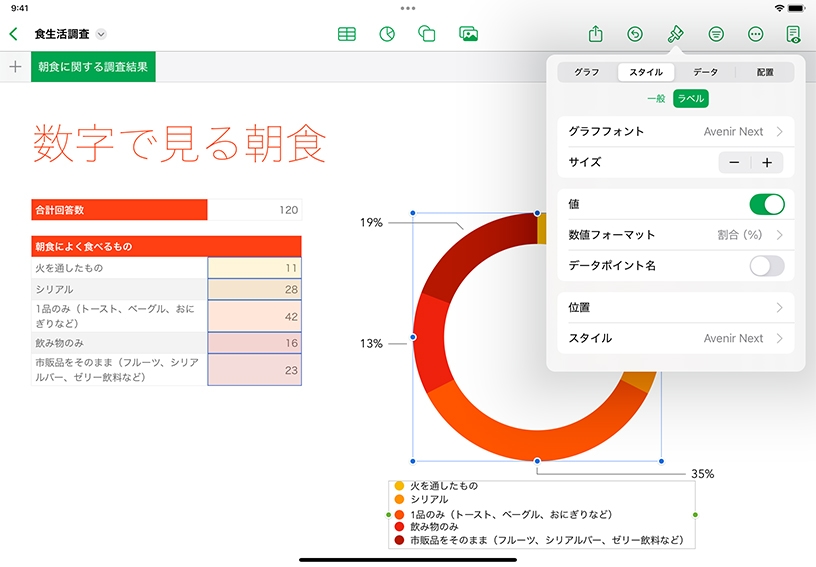816x567 pixels.
Task: Turn off the 値 switch
Action: (766, 204)
